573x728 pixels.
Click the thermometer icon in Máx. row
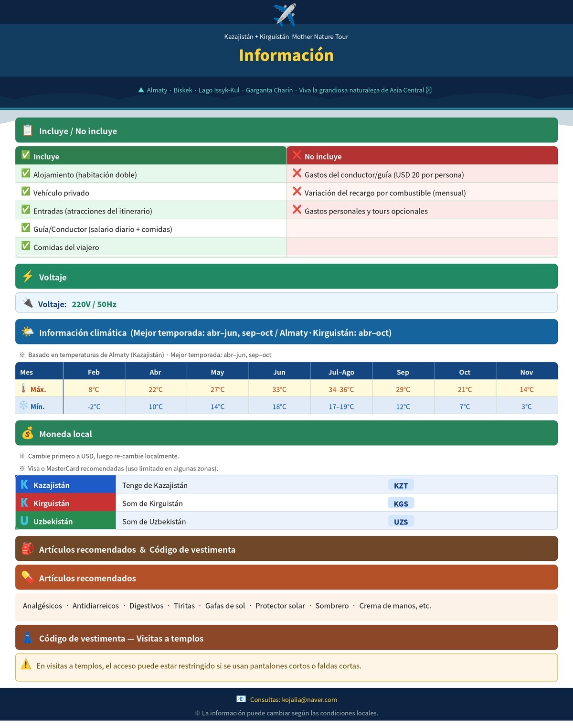(x=23, y=388)
